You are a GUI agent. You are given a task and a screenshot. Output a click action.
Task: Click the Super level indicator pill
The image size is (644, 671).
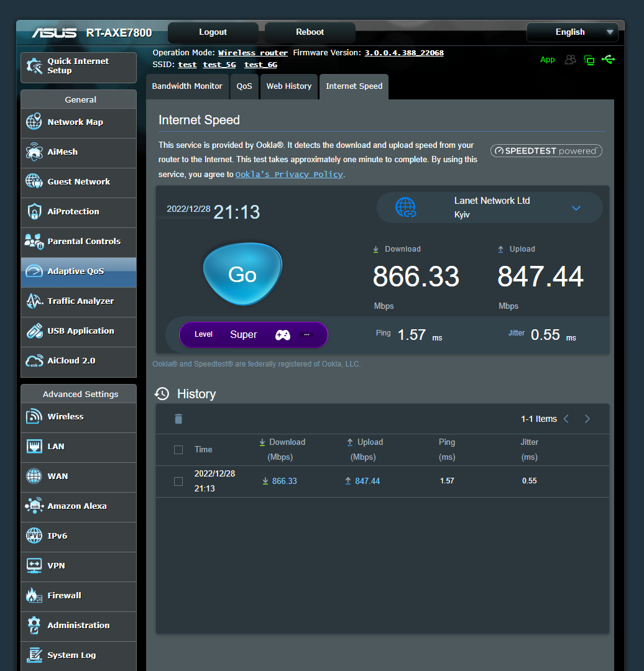coord(254,335)
